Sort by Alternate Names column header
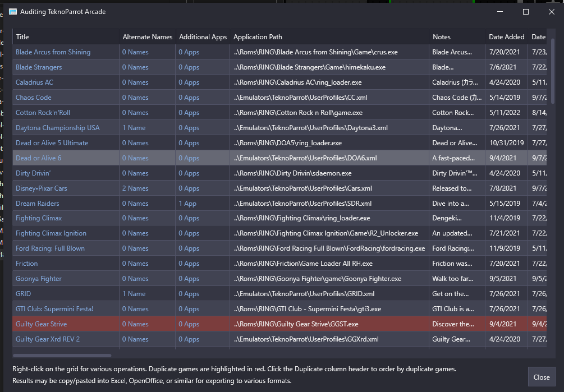 click(x=147, y=36)
